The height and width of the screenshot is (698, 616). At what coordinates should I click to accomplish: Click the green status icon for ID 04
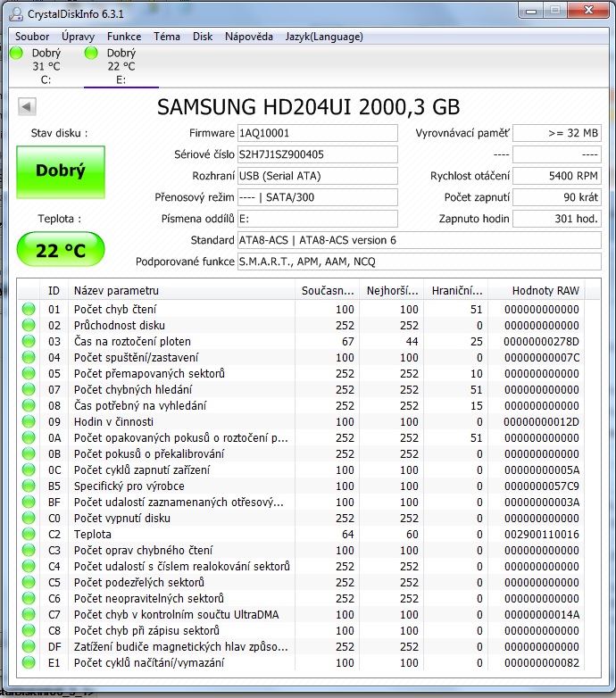pyautogui.click(x=29, y=357)
